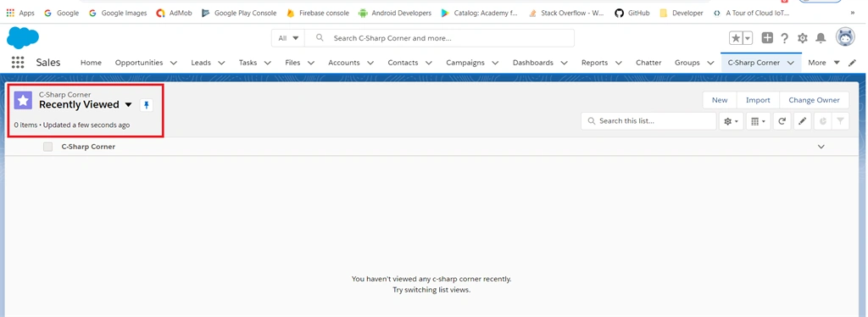868x317 pixels.
Task: Open the Firebase console bookmark
Action: point(318,13)
